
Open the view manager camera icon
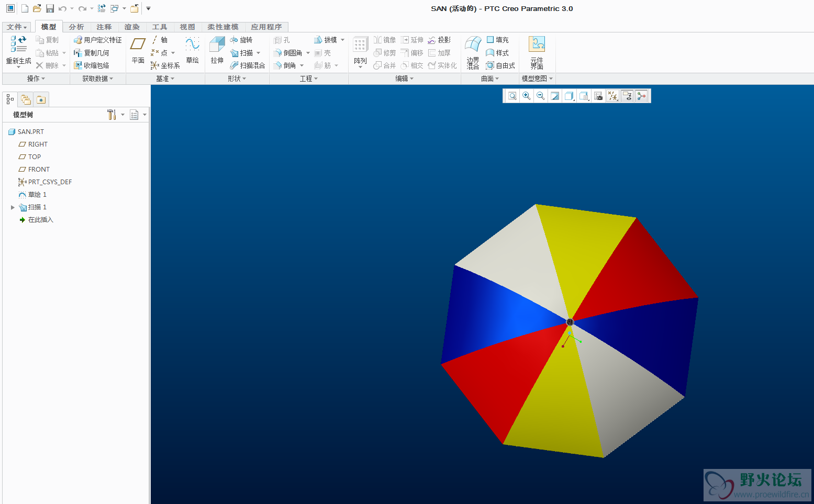[x=598, y=96]
